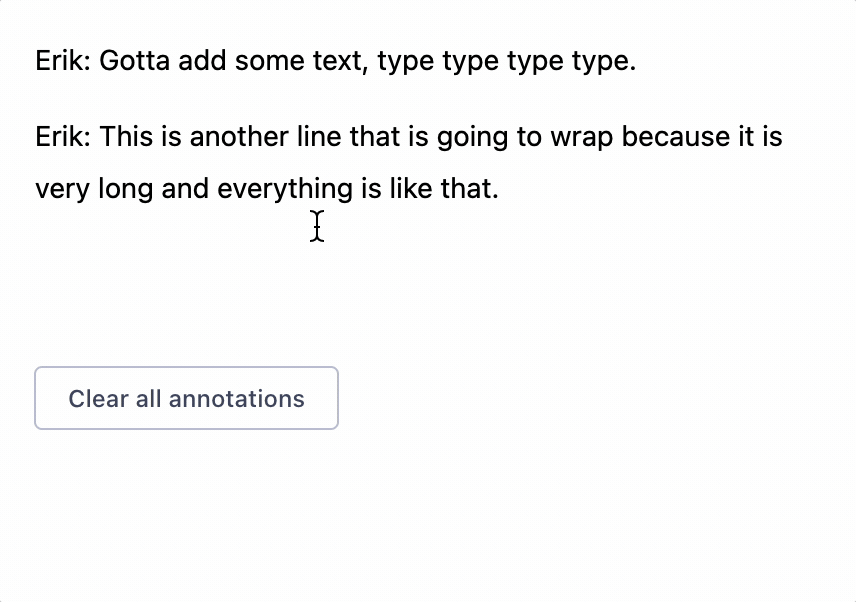Click the name 'Erik' in the first message
Image resolution: width=856 pixels, height=602 pixels.
58,60
